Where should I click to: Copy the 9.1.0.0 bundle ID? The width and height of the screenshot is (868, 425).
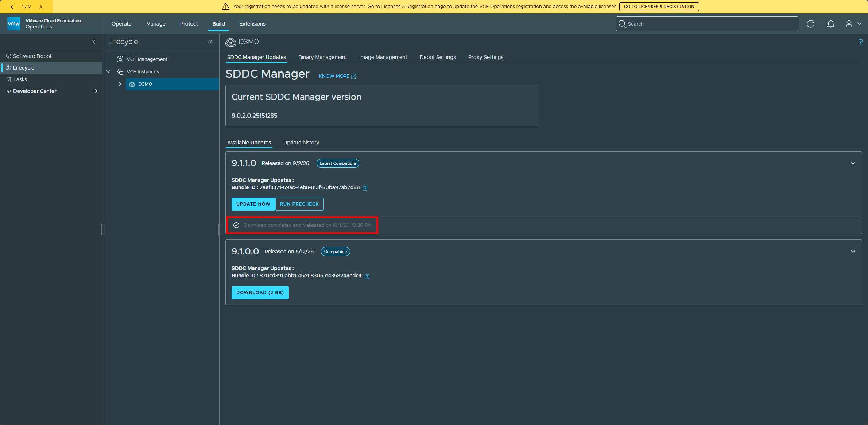(367, 276)
